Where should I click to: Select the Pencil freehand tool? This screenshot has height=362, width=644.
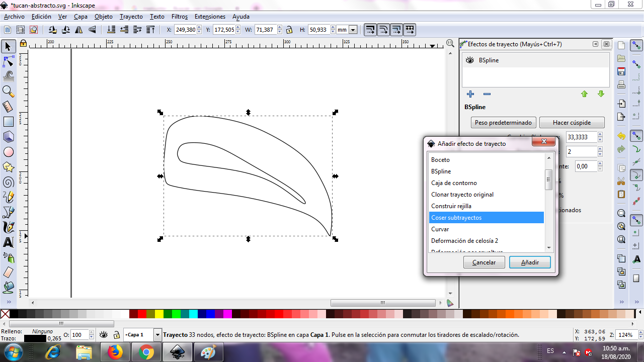tap(8, 197)
